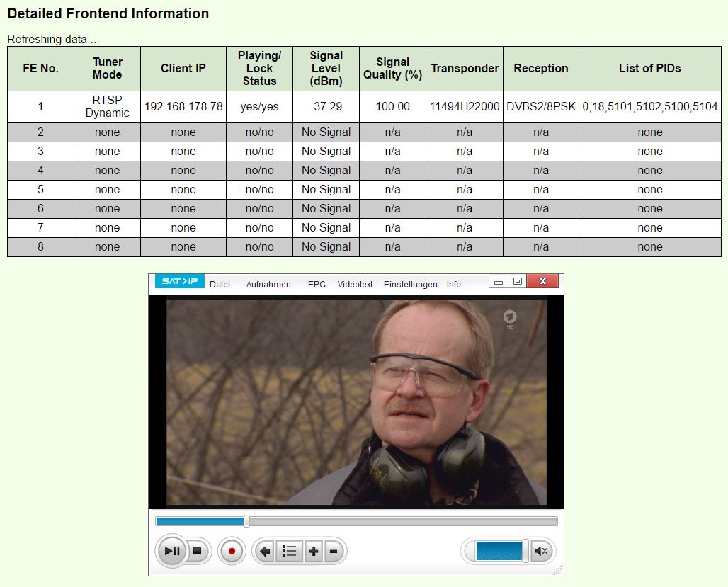728x587 pixels.
Task: Click the minus channel-down button
Action: point(334,551)
